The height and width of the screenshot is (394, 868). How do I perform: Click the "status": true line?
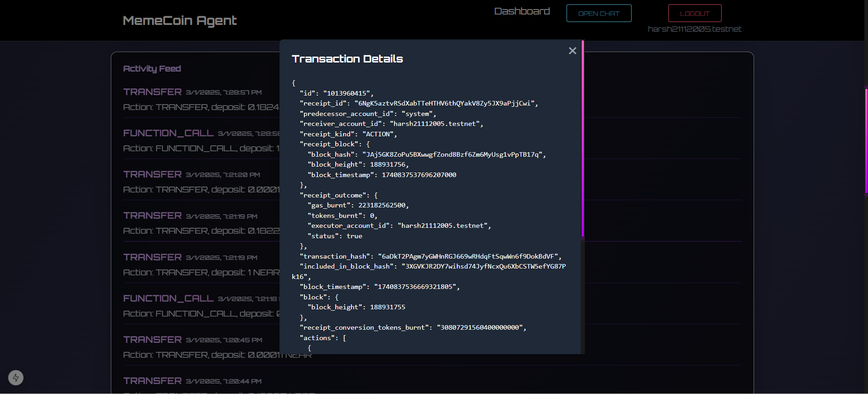point(335,236)
